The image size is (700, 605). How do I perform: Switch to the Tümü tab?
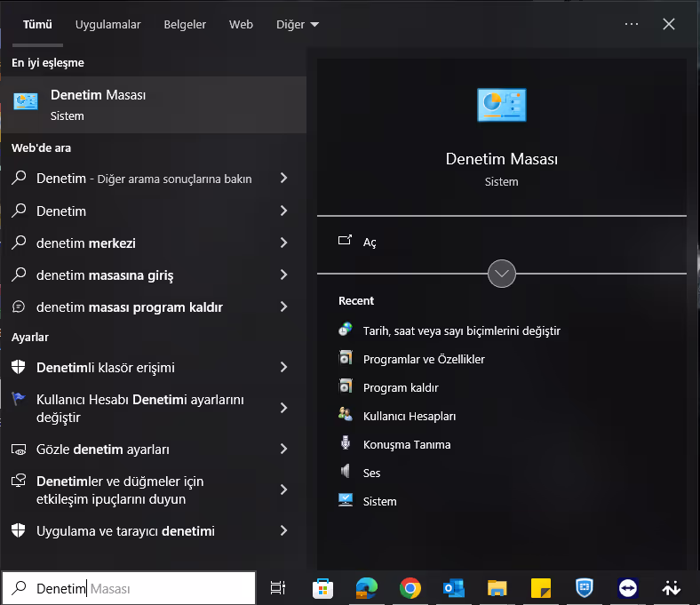37,25
